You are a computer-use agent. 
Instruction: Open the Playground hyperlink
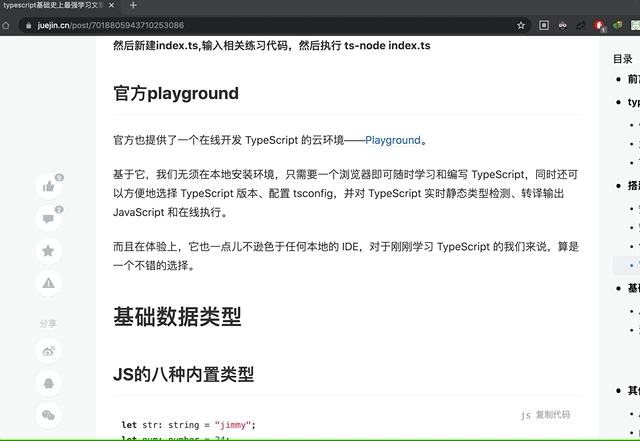tap(392, 140)
